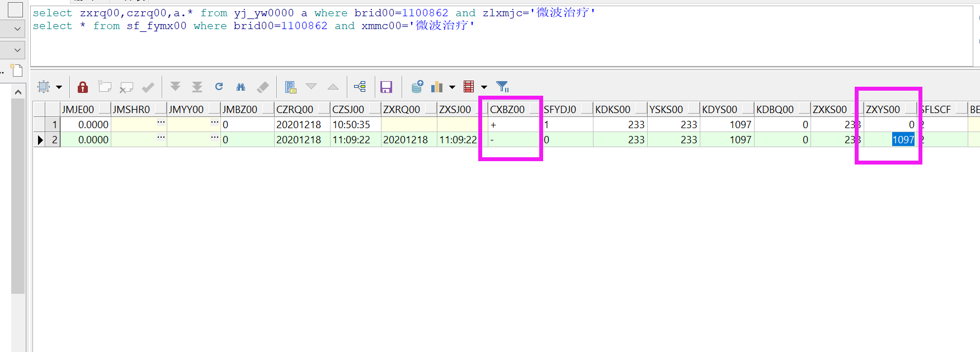This screenshot has height=352, width=980.
Task: Open the grid select mode tool
Action: (x=44, y=87)
